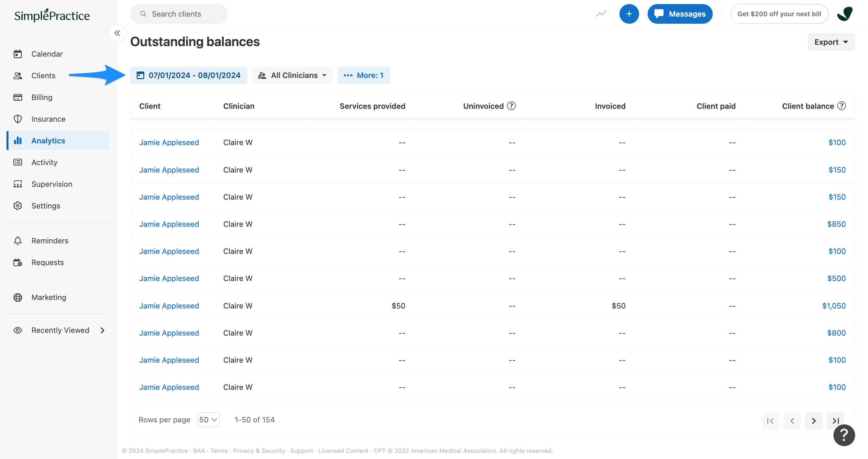Open Requests from the sidebar
868x459 pixels.
coord(47,262)
